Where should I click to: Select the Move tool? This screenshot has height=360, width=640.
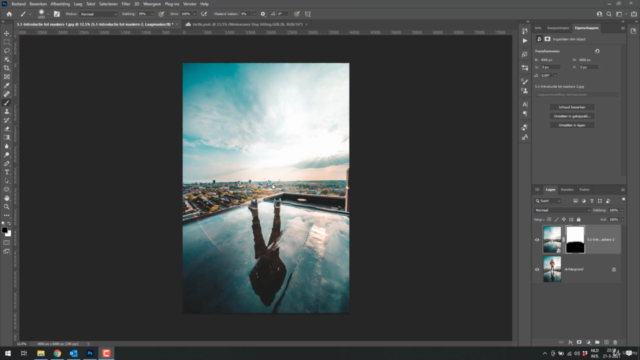[7, 33]
